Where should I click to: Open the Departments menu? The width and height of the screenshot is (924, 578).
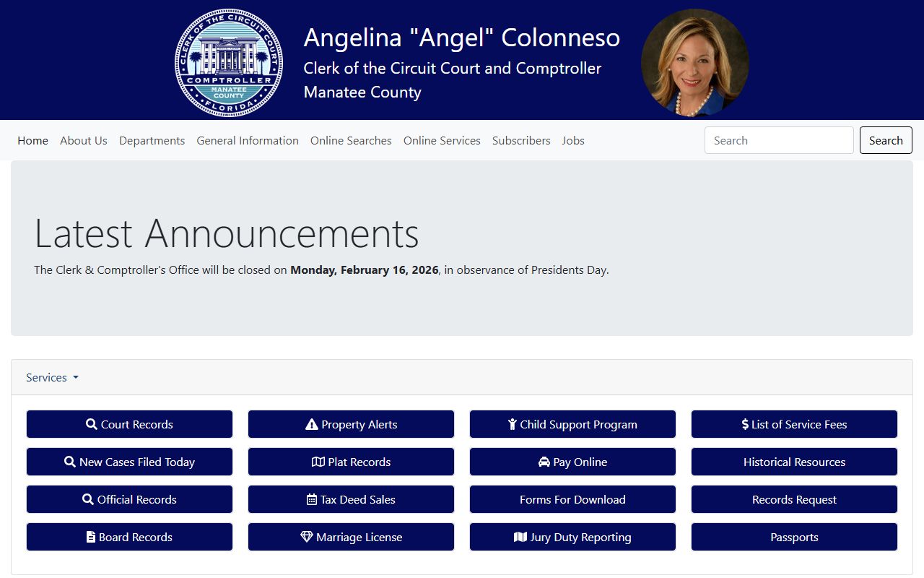pyautogui.click(x=152, y=140)
